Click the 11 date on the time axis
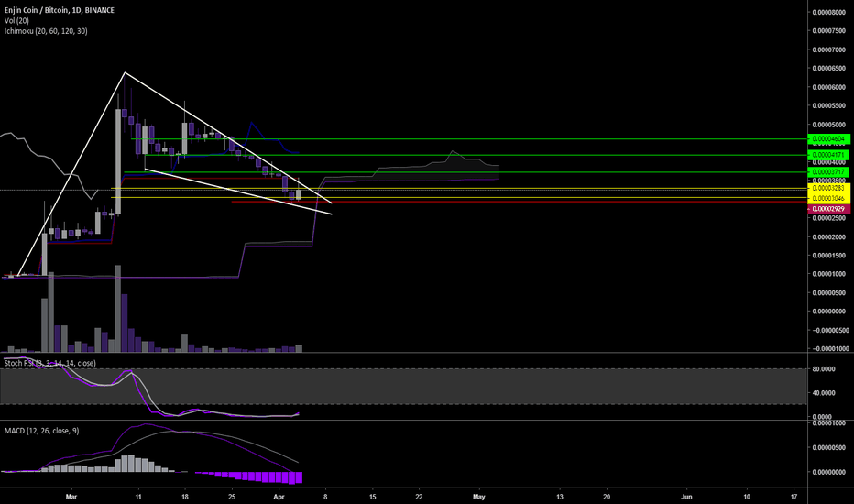854x504 pixels. (x=138, y=497)
